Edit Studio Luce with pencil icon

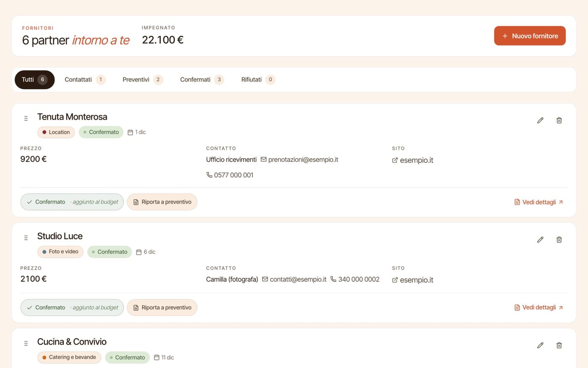point(540,240)
